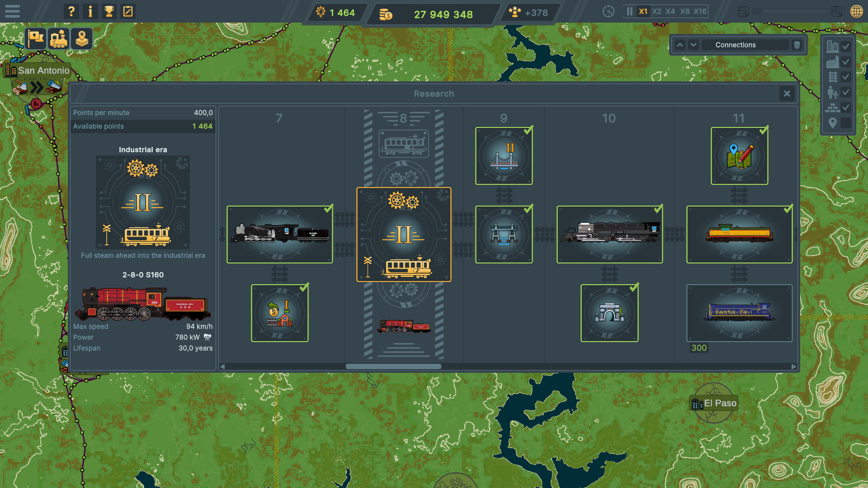Click the up chevron beside Connections

[x=680, y=45]
